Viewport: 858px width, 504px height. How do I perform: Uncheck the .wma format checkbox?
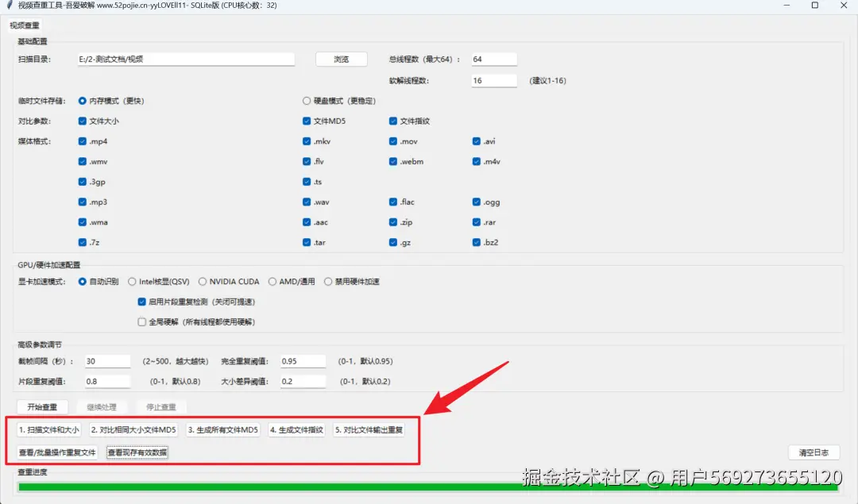tap(82, 222)
